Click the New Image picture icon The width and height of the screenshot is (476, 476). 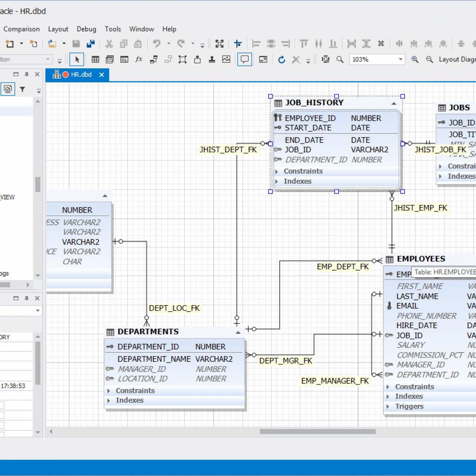click(226, 59)
